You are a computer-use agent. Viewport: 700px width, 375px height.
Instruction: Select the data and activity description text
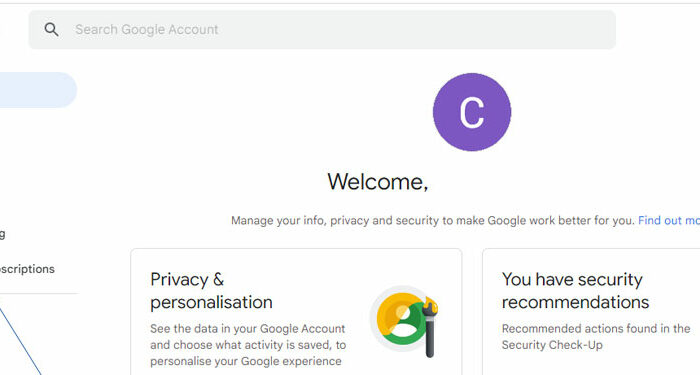pyautogui.click(x=248, y=345)
